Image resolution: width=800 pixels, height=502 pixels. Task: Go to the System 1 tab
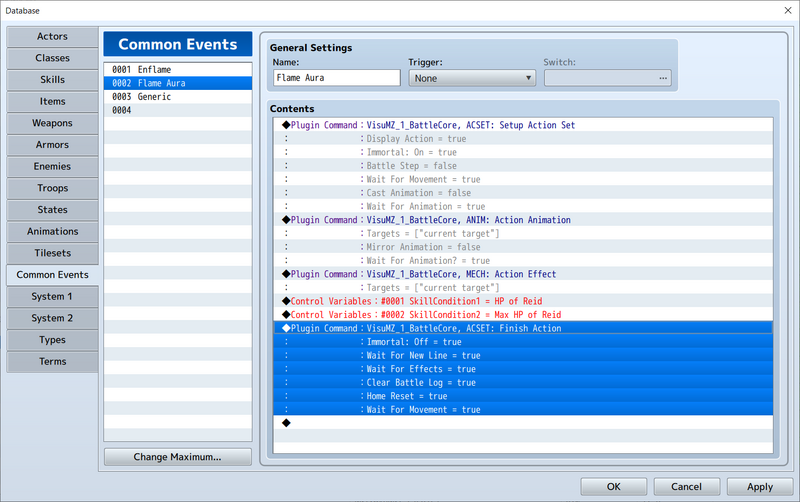52,297
